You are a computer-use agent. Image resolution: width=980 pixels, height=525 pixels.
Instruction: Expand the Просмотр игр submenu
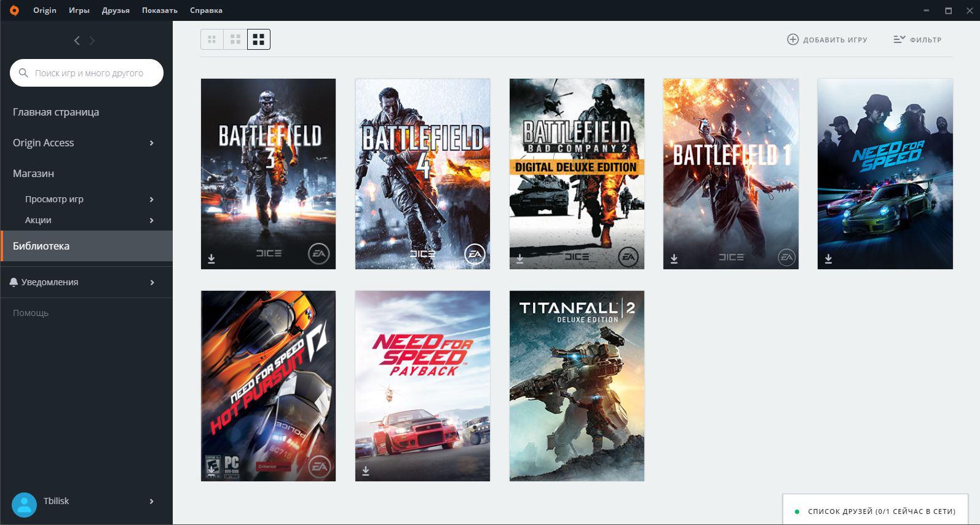(x=151, y=200)
